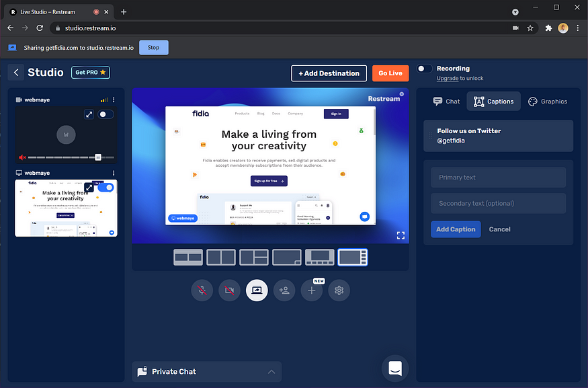Bookmark this page star icon
The width and height of the screenshot is (588, 388).
point(530,28)
